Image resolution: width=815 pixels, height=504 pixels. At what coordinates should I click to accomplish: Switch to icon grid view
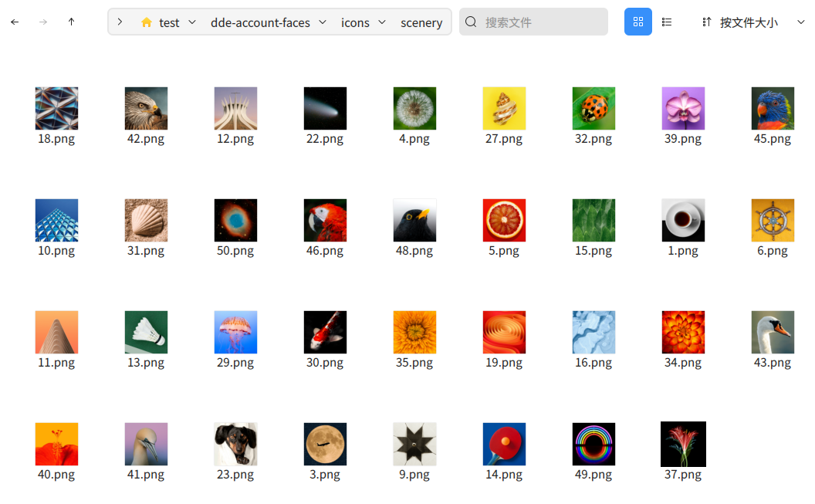point(637,22)
